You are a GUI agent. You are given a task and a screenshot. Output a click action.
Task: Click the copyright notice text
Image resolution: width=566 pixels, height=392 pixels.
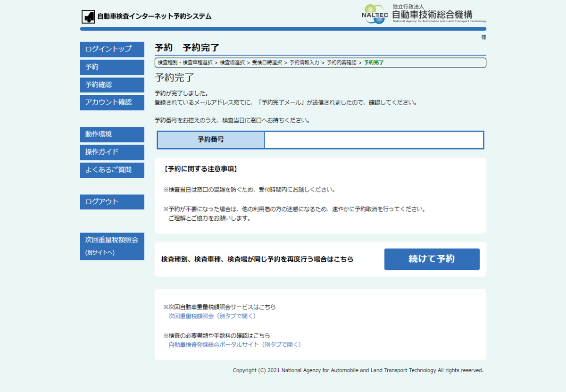tap(358, 370)
